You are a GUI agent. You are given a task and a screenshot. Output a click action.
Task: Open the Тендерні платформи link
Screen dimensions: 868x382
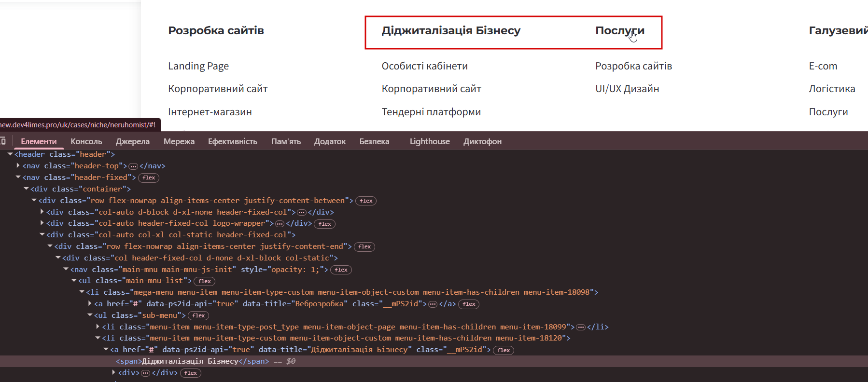431,112
